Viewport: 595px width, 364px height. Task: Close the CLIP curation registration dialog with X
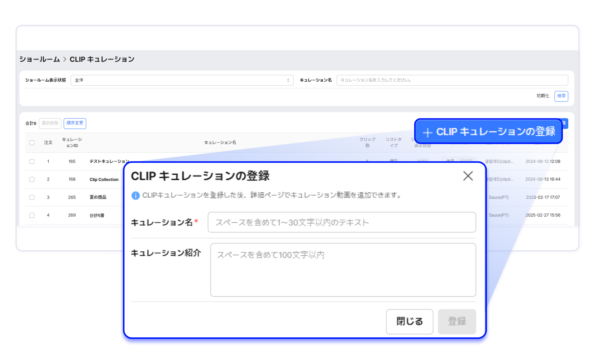(468, 176)
